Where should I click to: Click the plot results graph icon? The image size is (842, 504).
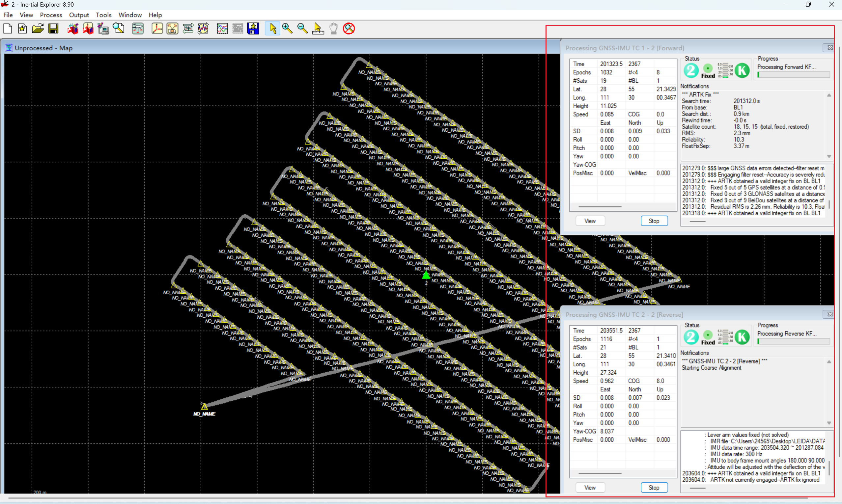(x=222, y=29)
